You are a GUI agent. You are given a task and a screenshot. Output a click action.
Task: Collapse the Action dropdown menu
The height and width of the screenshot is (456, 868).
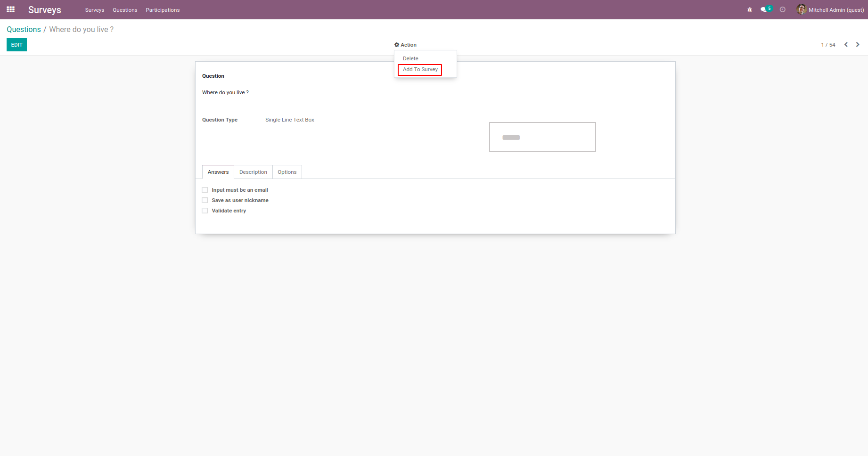405,45
